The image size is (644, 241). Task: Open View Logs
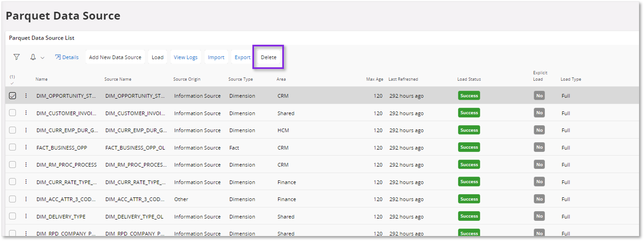click(185, 57)
